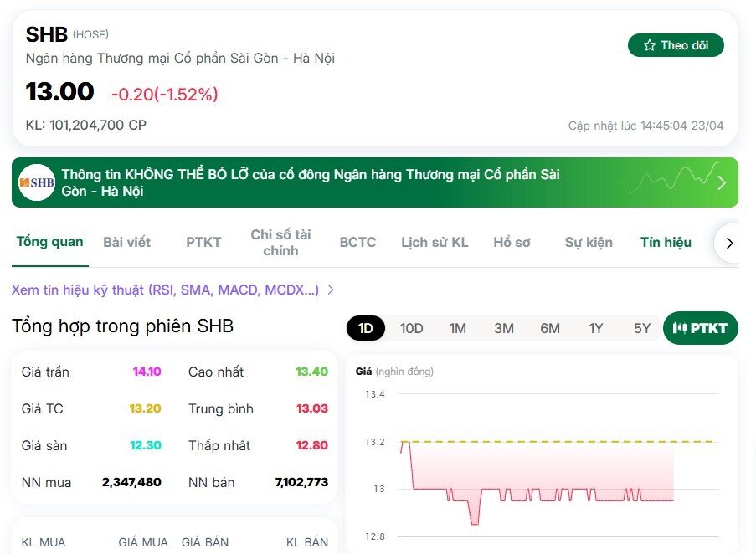Open the Lịch sử KL tab
756x554 pixels.
pos(435,242)
